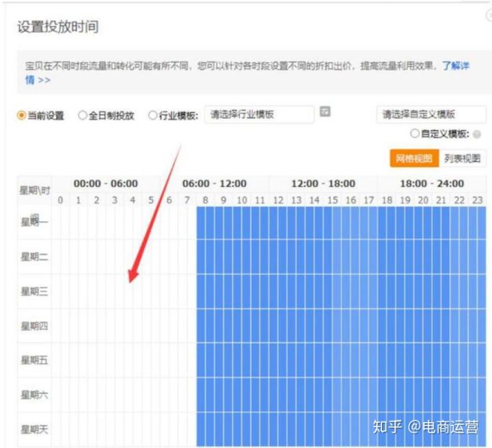Click the save template icon beside industry dropdown
The height and width of the screenshot is (448, 492).
[325, 113]
